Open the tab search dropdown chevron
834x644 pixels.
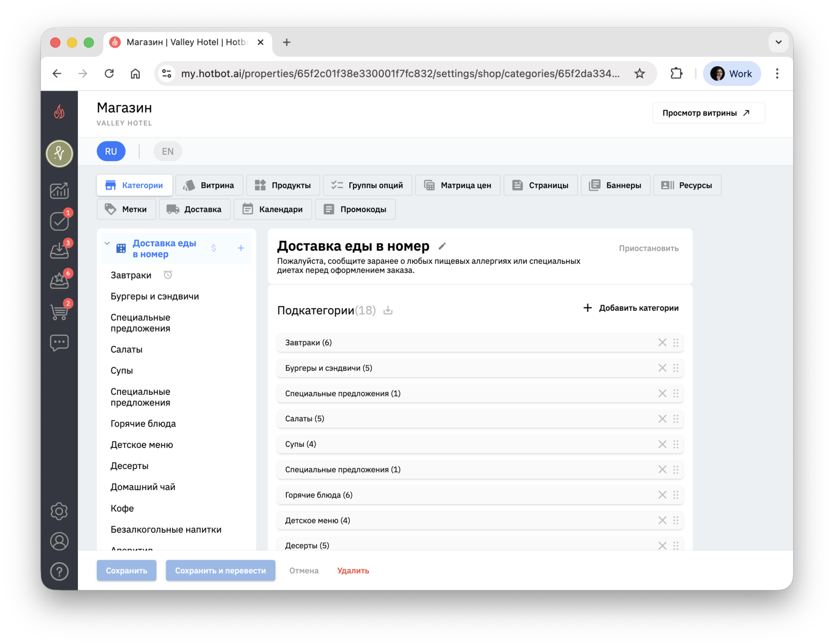pyautogui.click(x=778, y=42)
